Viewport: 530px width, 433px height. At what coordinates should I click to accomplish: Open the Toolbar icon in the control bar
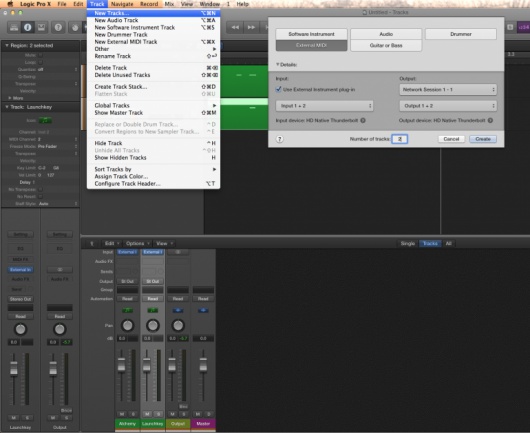[41, 27]
